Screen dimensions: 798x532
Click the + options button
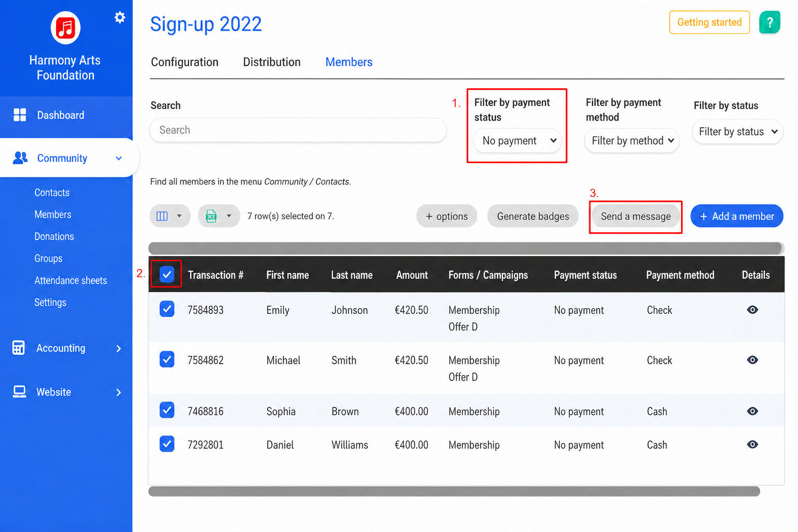[447, 216]
